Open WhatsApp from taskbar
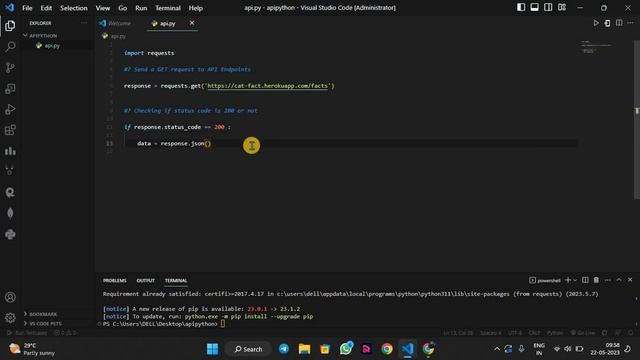The image size is (640, 360). [x=346, y=349]
